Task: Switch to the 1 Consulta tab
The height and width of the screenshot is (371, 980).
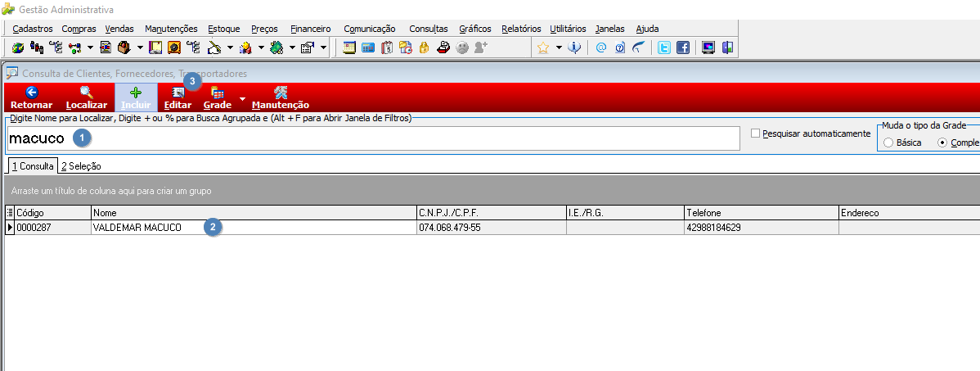Action: (x=33, y=165)
